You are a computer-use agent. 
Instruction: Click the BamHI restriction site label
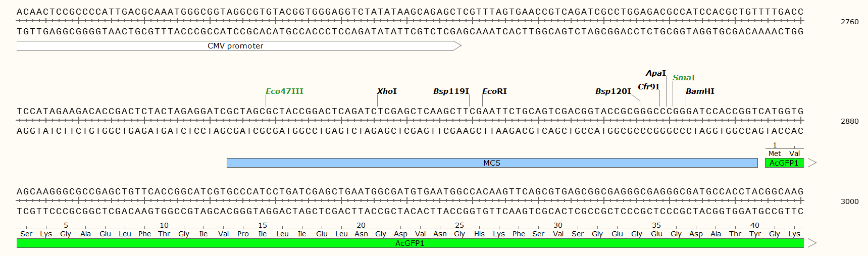pos(700,91)
